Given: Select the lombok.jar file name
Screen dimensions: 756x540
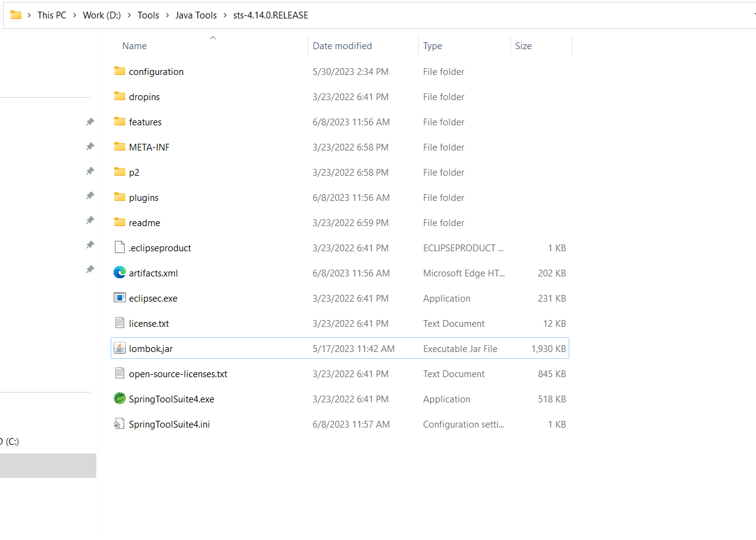Looking at the screenshot, I should 150,349.
